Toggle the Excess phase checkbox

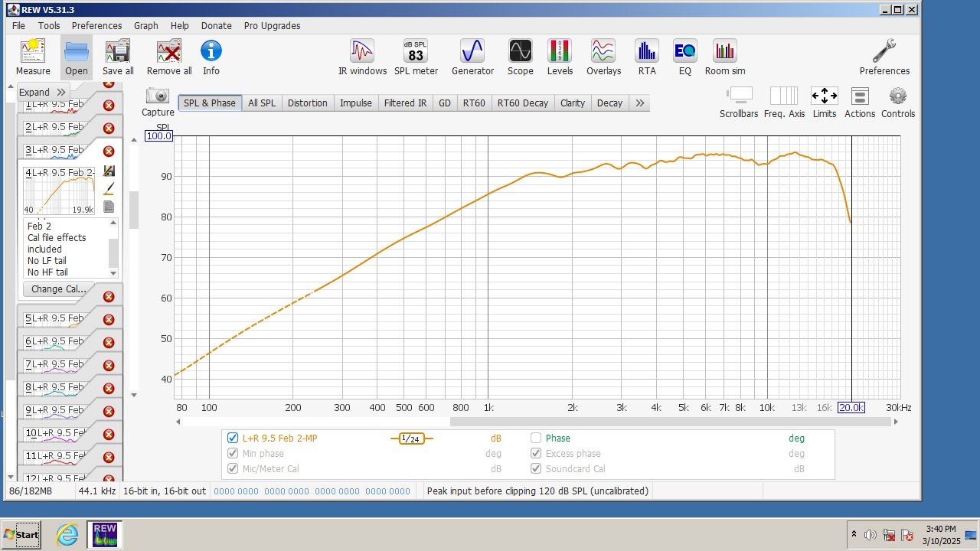point(536,454)
